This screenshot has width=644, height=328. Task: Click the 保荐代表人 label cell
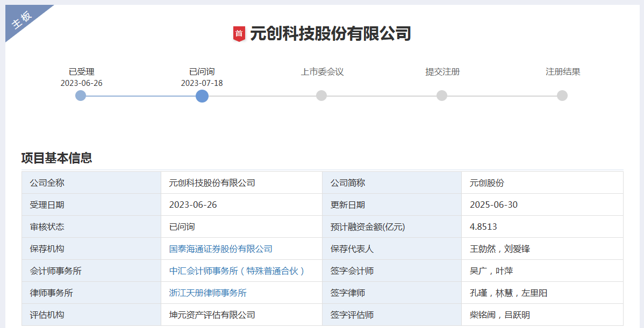pyautogui.click(x=392, y=249)
